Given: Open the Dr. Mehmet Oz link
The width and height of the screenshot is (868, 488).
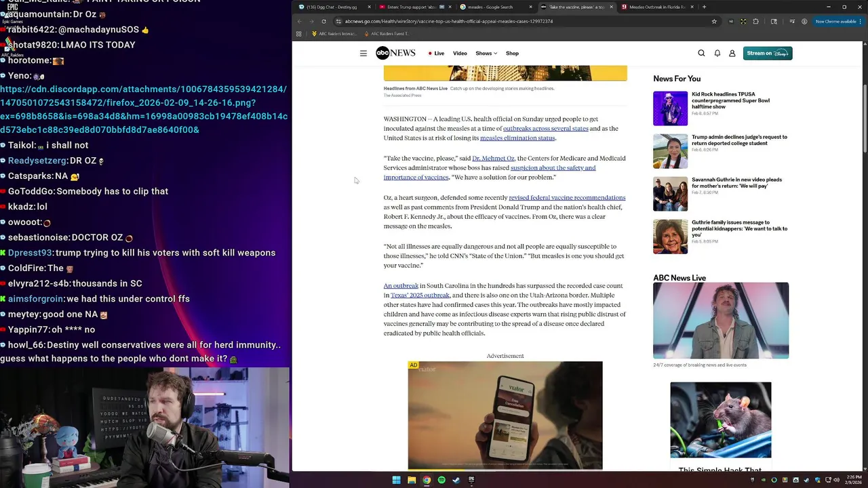Looking at the screenshot, I should pyautogui.click(x=493, y=159).
